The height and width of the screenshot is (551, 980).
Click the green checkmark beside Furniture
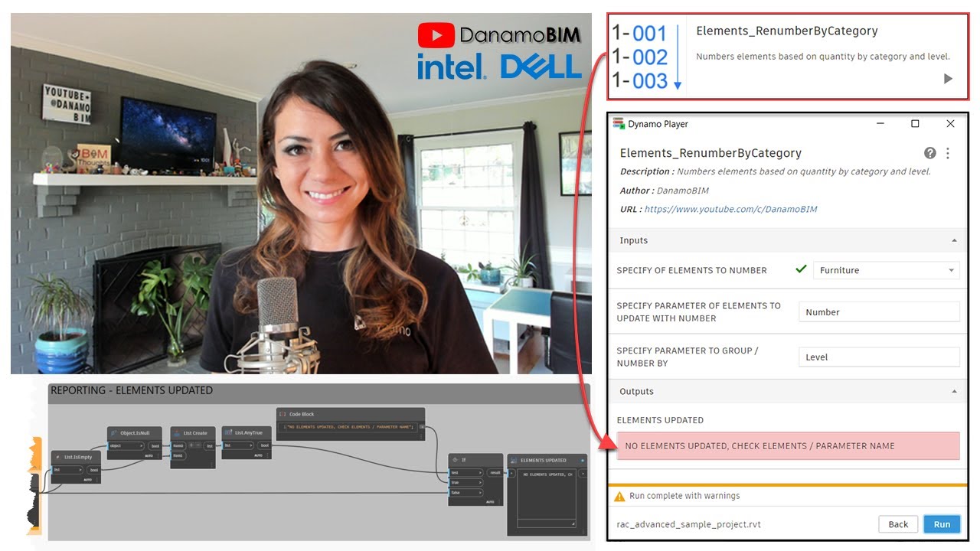[x=801, y=269]
